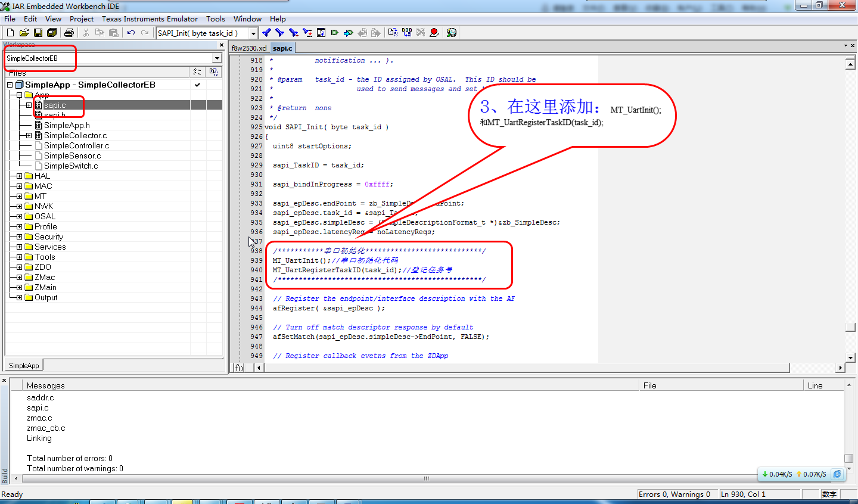Select the SimpleApp workspace tab
The height and width of the screenshot is (504, 858).
tap(24, 366)
